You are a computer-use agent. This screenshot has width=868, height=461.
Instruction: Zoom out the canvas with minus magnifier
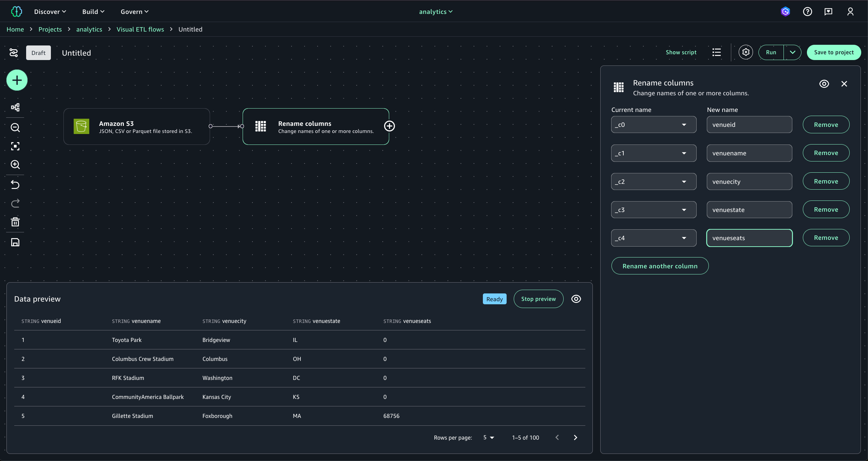coord(15,128)
